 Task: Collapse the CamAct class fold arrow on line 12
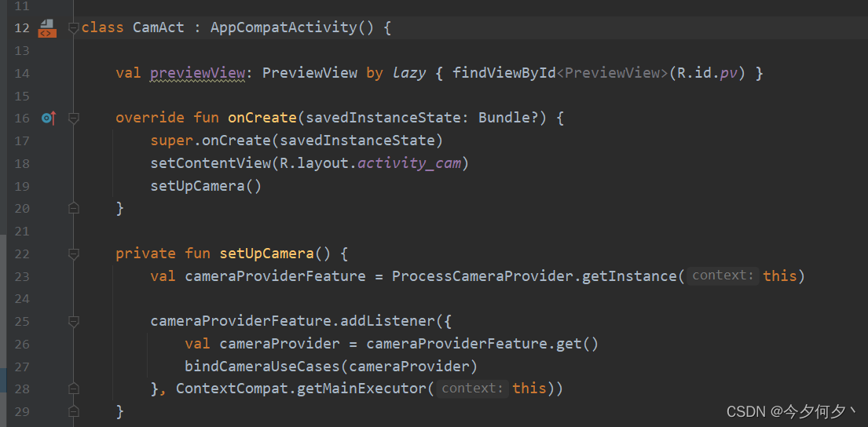73,27
